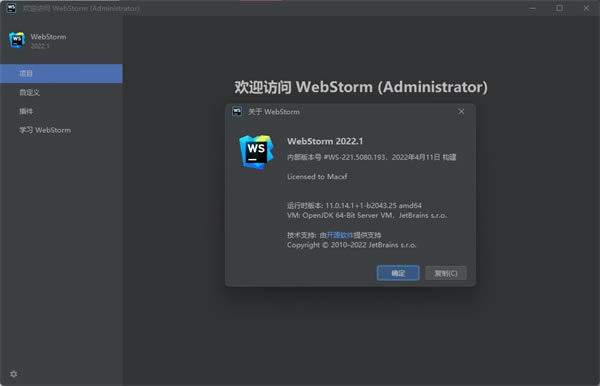
Task: Copy info with the 复制(C) button
Action: point(446,273)
